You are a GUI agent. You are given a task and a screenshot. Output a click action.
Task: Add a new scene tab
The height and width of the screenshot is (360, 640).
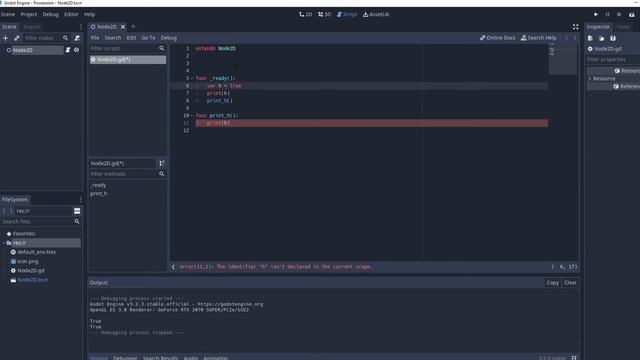pos(133,27)
